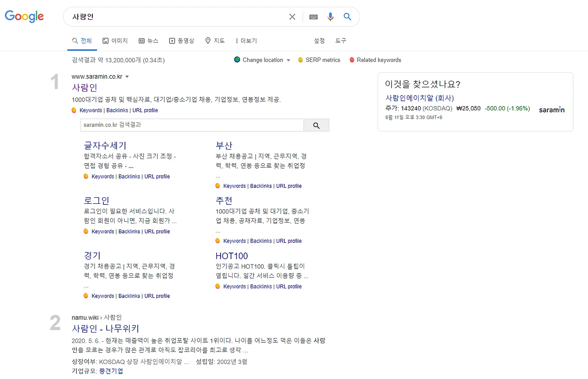
Task: Click the green globe Change location icon
Action: (x=237, y=60)
